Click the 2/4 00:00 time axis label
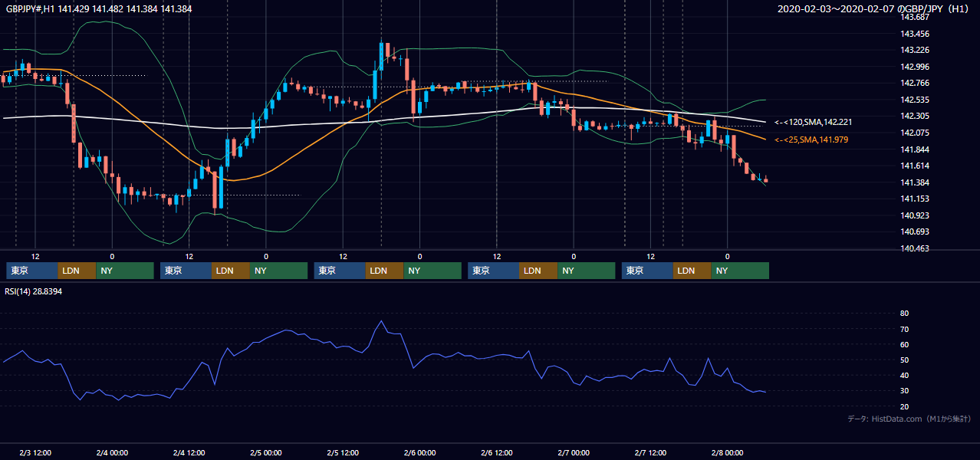Image resolution: width=980 pixels, height=460 pixels. pos(112,452)
